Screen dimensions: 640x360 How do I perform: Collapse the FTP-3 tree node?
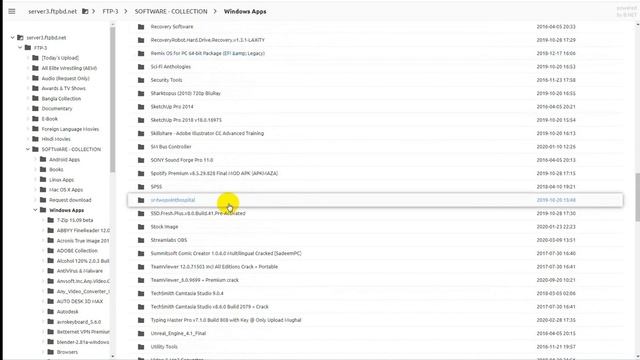(20, 48)
